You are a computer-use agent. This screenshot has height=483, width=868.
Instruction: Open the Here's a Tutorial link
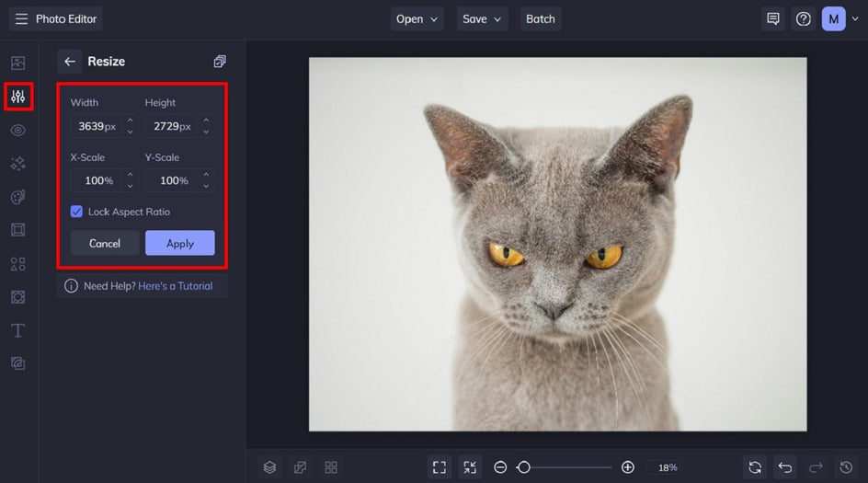[x=176, y=286]
